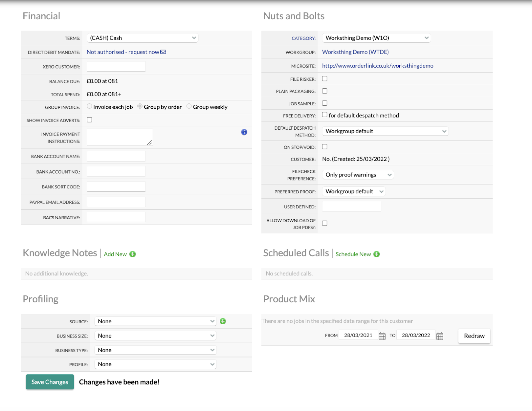Image resolution: width=532 pixels, height=411 pixels.
Task: Enable the File Risker checkbox
Action: [325, 79]
